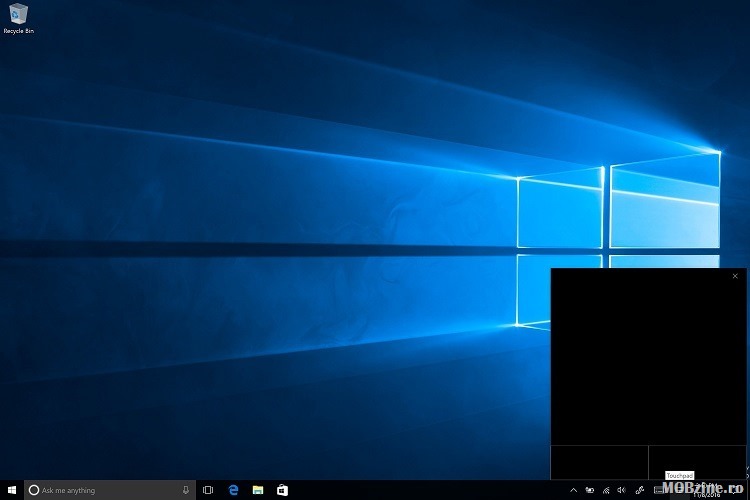This screenshot has width=750, height=500.
Task: Open the Windows Start menu
Action: 12,490
